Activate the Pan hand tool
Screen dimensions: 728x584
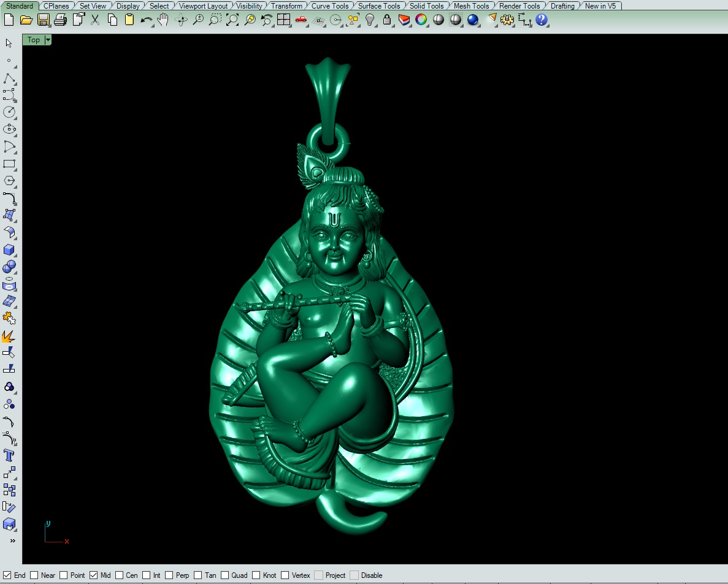[x=163, y=20]
